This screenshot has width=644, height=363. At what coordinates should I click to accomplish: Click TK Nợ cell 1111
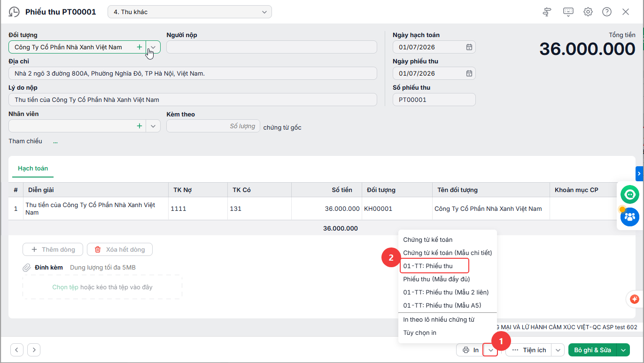coord(198,209)
